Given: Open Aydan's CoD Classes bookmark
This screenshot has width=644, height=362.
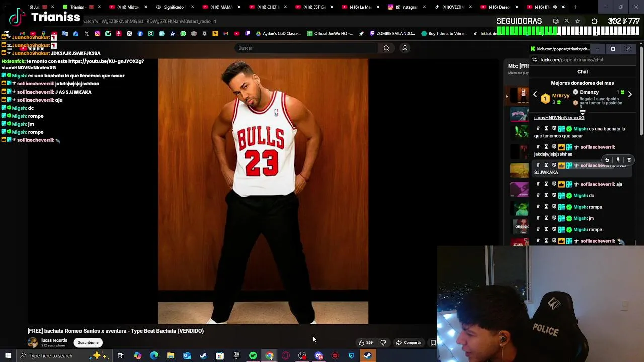Looking at the screenshot, I should (x=278, y=34).
